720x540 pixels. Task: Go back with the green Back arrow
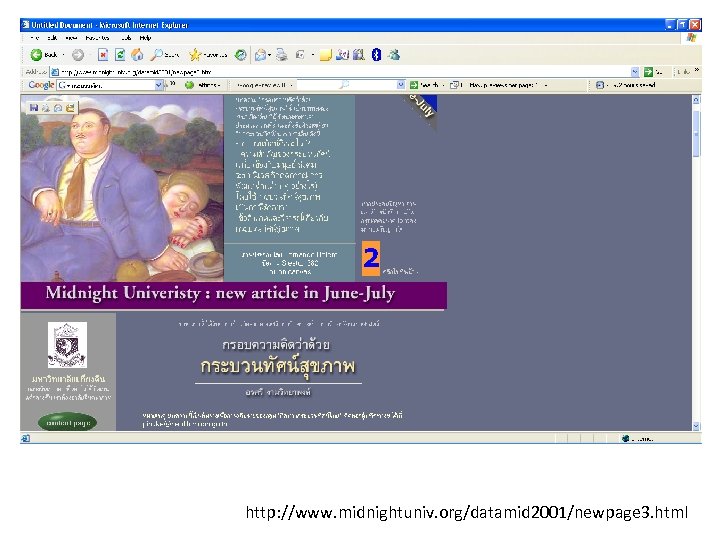pos(37,55)
